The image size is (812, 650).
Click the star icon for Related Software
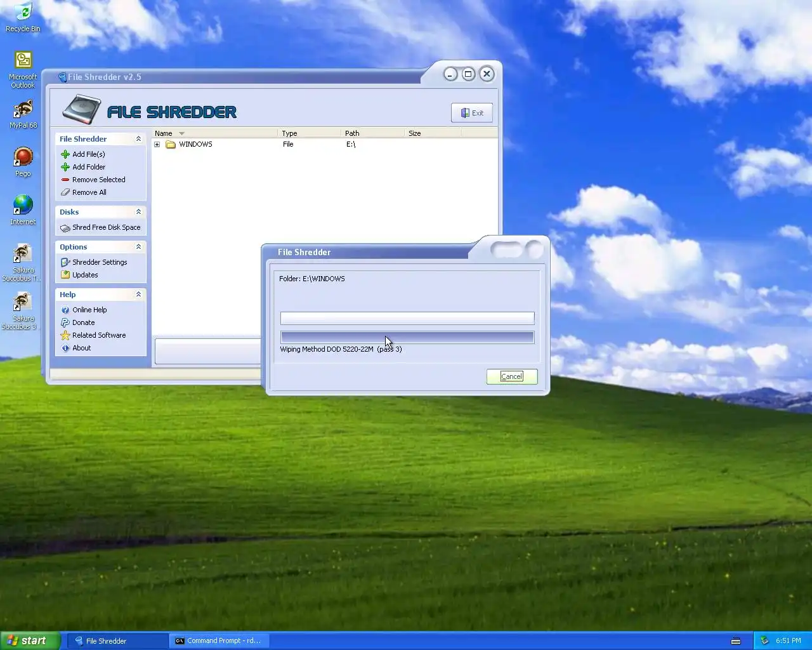[65, 335]
